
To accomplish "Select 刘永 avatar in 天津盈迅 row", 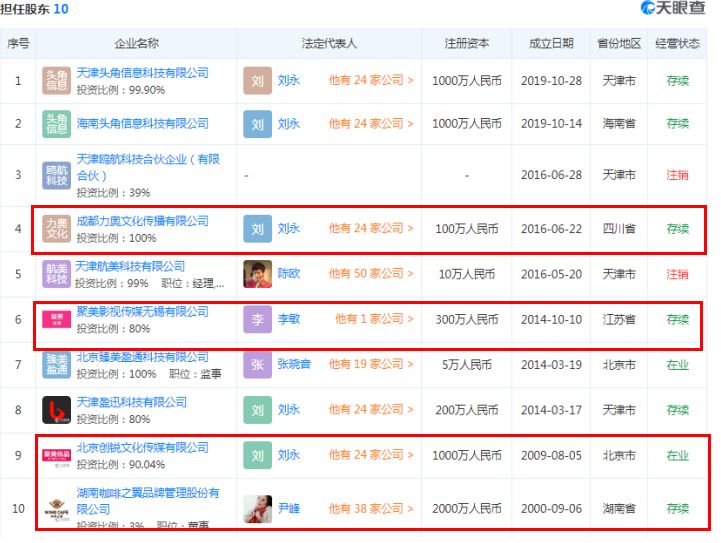I will coord(258,410).
